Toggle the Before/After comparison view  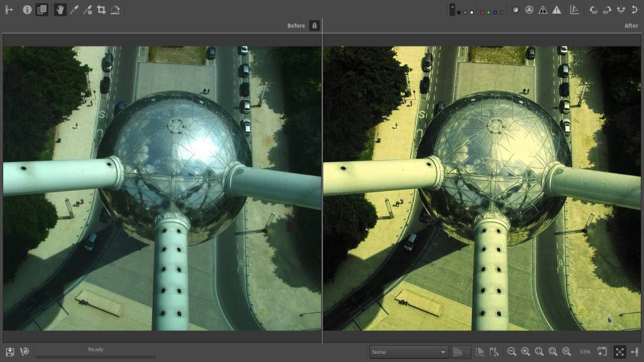[x=42, y=9]
